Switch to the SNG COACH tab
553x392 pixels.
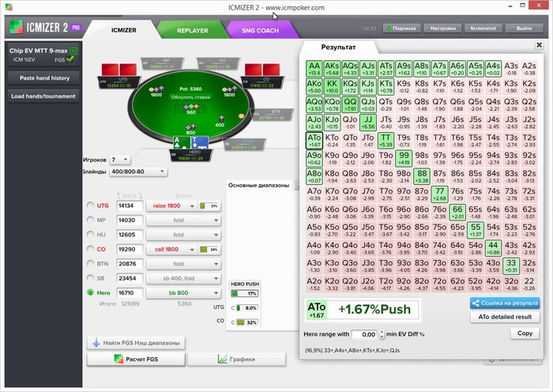(x=260, y=30)
